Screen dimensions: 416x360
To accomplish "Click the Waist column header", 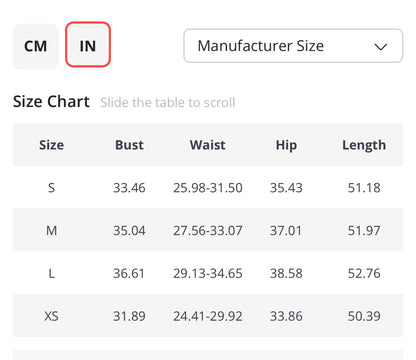I will point(208,145).
